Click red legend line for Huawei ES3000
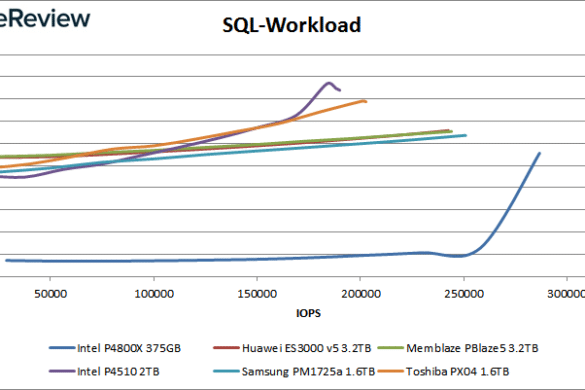Screen dimensions: 585x390 click(x=226, y=348)
